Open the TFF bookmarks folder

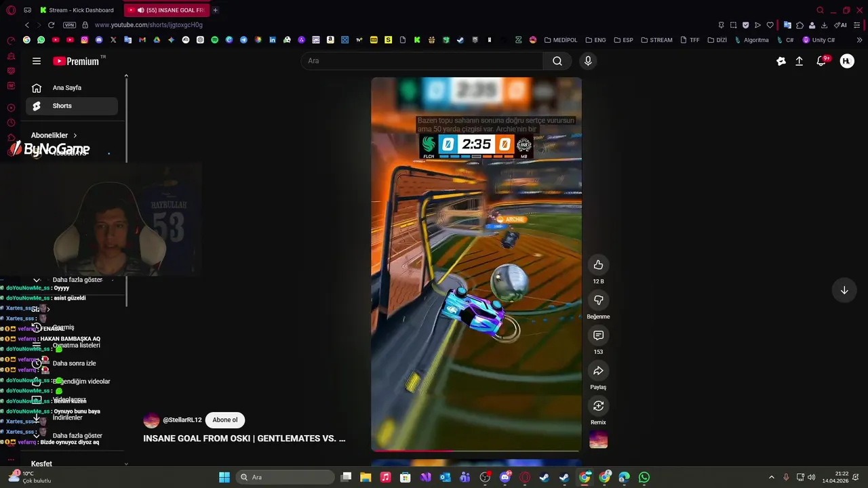(689, 40)
